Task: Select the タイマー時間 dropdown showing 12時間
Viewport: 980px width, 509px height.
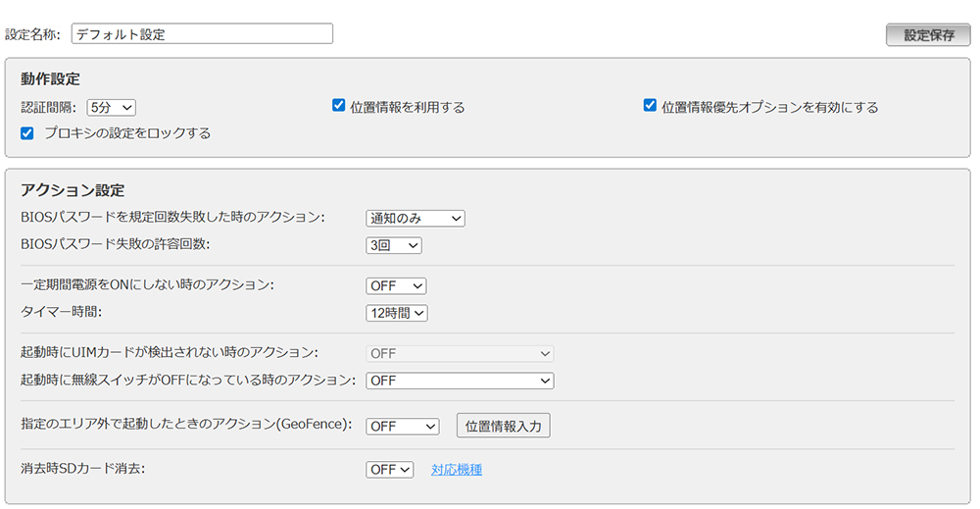Action: point(396,313)
